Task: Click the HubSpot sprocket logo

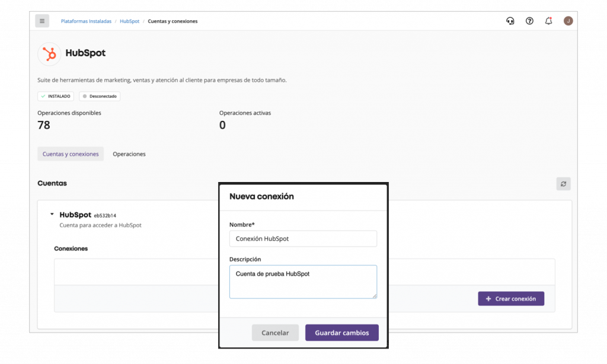Action: click(x=49, y=53)
